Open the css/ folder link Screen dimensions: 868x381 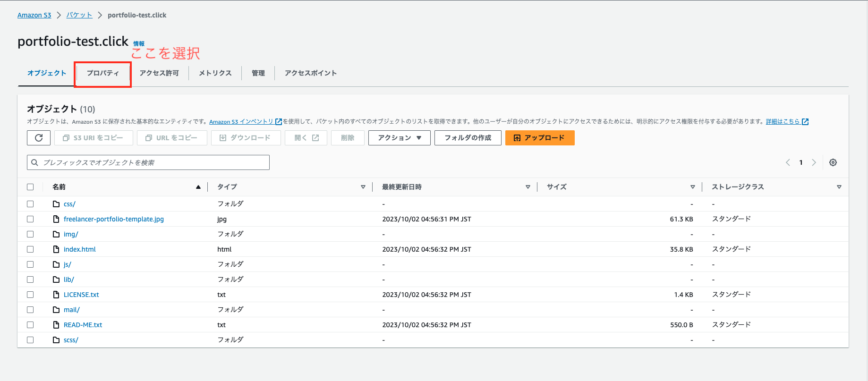[x=69, y=204]
